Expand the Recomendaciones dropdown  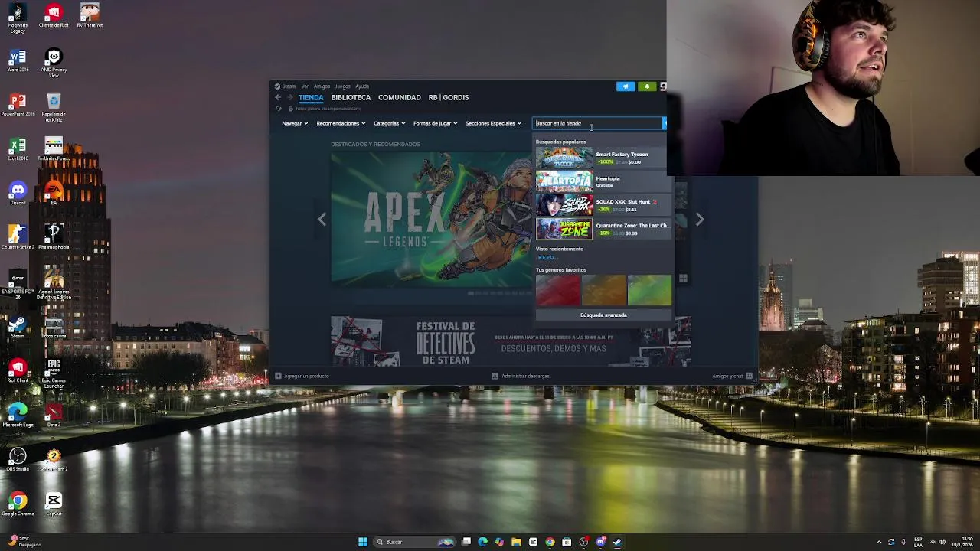click(x=341, y=123)
